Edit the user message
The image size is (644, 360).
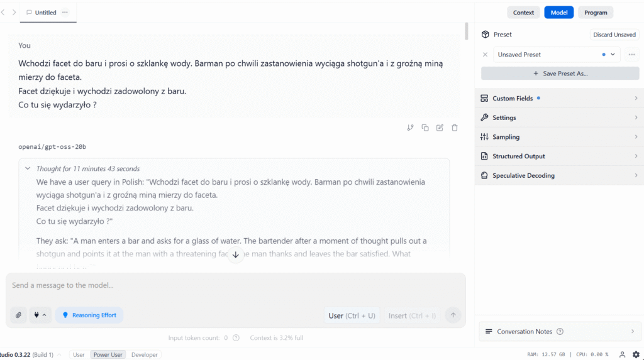440,128
